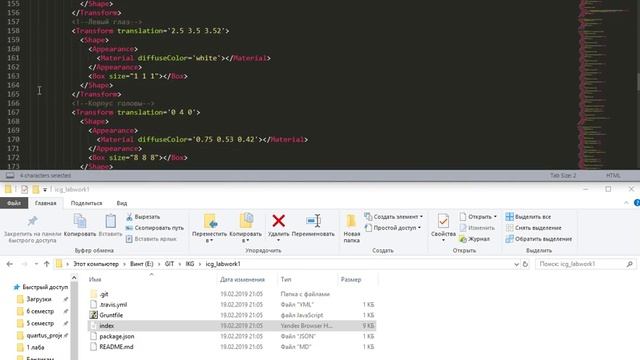
Task: Click Винт (E:) in address bar
Action: (x=141, y=264)
